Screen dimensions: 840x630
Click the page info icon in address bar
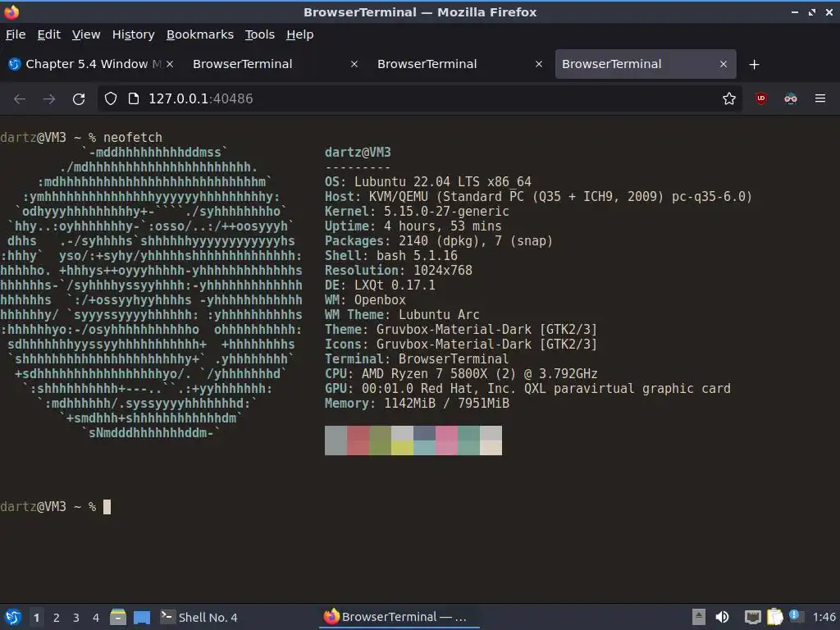pos(134,98)
